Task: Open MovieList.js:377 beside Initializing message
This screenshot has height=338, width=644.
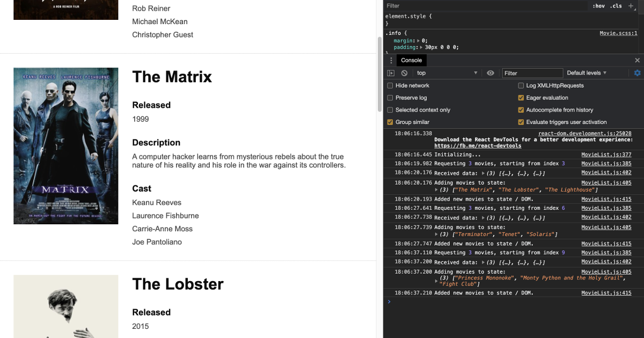Action: (x=606, y=155)
